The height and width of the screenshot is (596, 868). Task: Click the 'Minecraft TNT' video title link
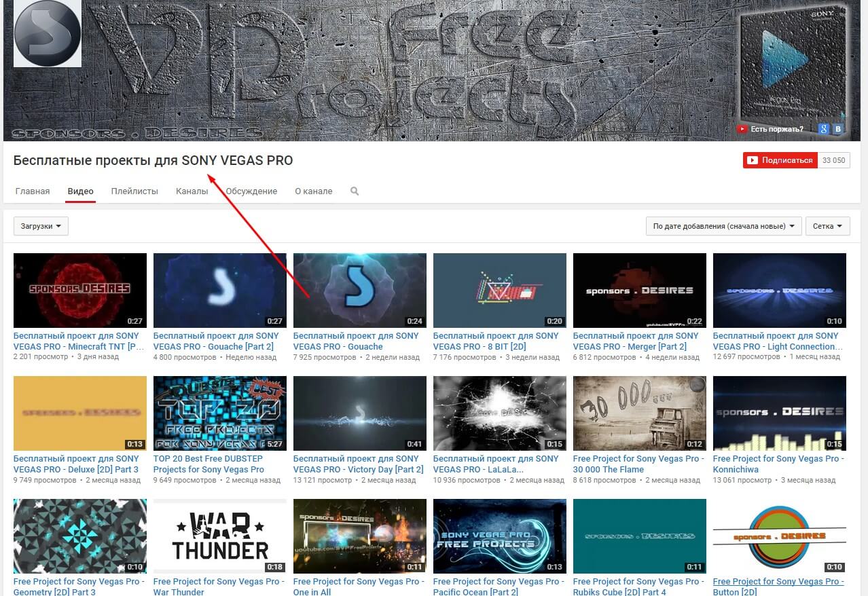coord(79,341)
